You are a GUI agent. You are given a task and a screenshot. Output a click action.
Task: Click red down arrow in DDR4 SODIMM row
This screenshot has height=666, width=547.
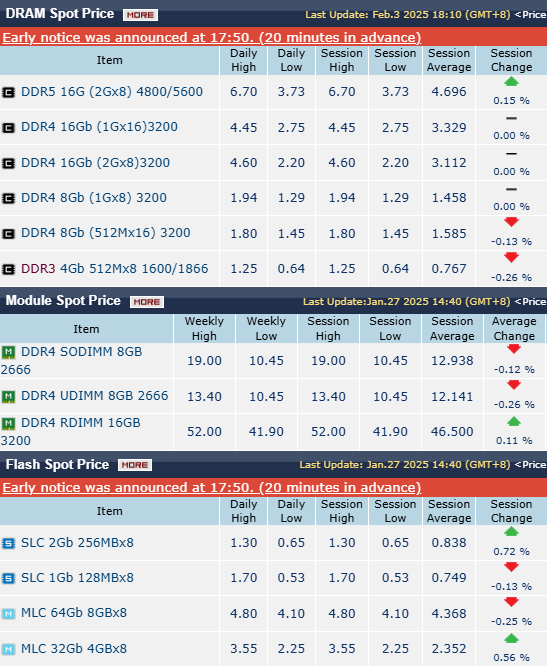click(514, 349)
